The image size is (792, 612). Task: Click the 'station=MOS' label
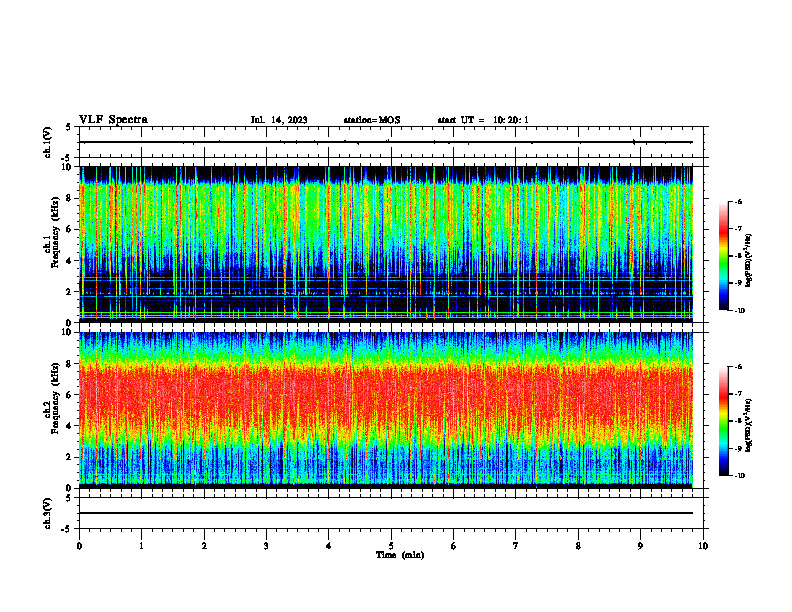coord(372,120)
